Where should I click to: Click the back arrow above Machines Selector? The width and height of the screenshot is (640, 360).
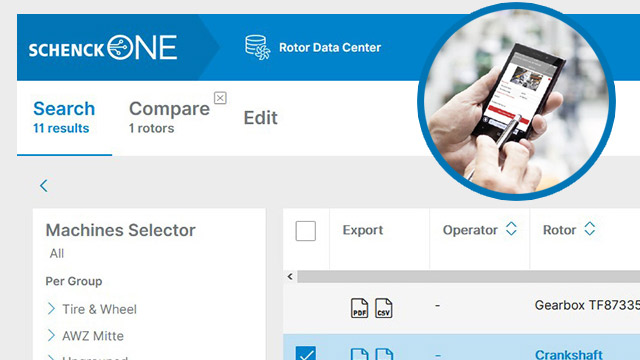[44, 186]
